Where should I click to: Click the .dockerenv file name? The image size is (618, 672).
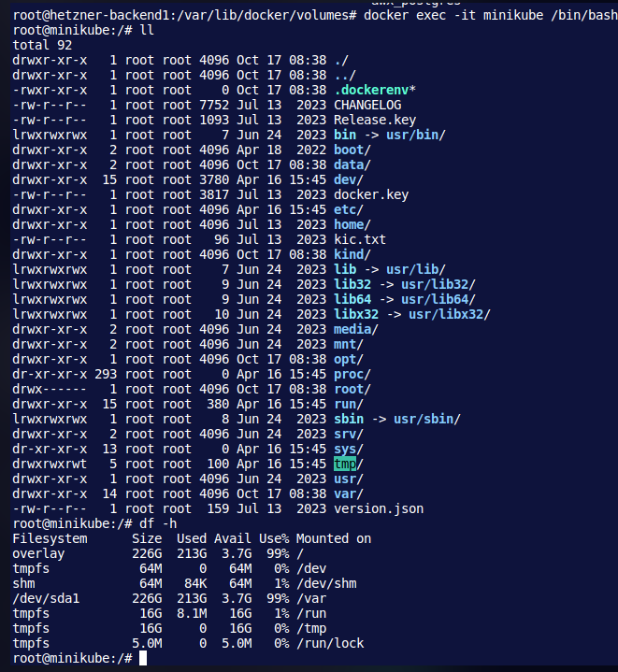pos(371,90)
